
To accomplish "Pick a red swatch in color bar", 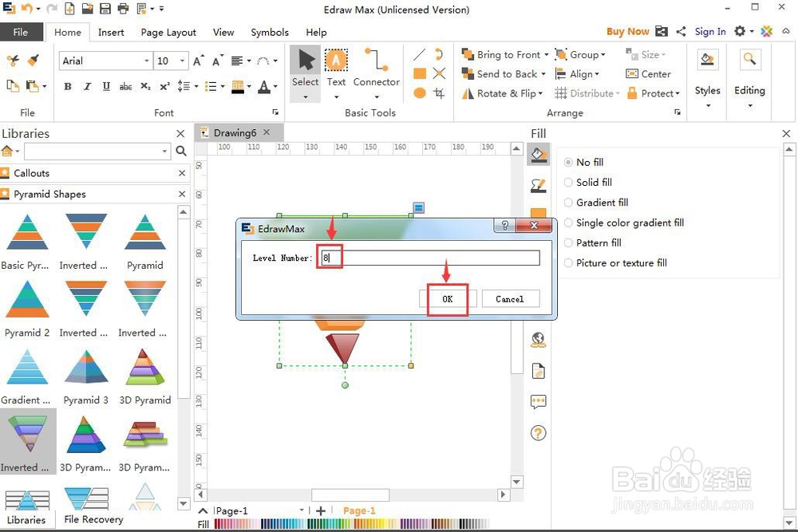I will [218, 523].
